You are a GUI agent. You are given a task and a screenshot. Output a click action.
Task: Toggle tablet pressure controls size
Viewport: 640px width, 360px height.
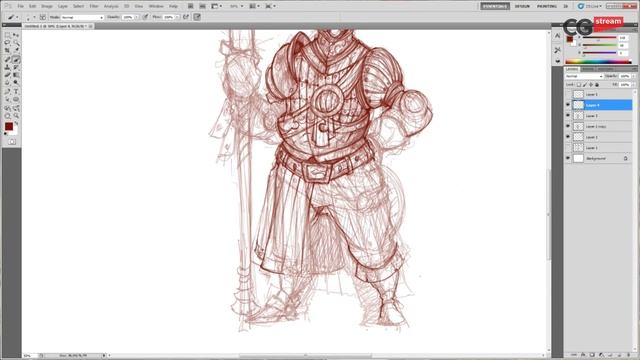[x=197, y=17]
